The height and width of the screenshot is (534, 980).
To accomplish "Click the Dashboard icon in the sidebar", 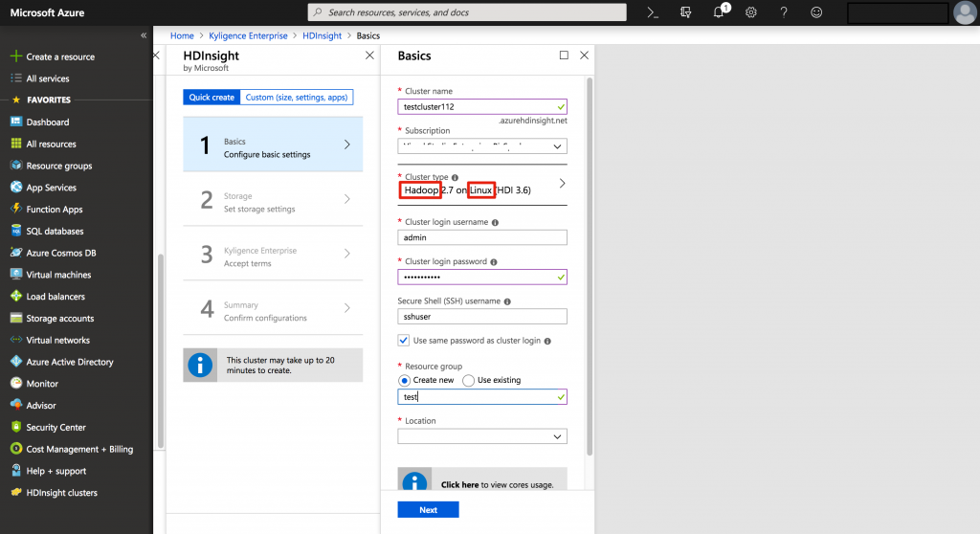I will (16, 122).
